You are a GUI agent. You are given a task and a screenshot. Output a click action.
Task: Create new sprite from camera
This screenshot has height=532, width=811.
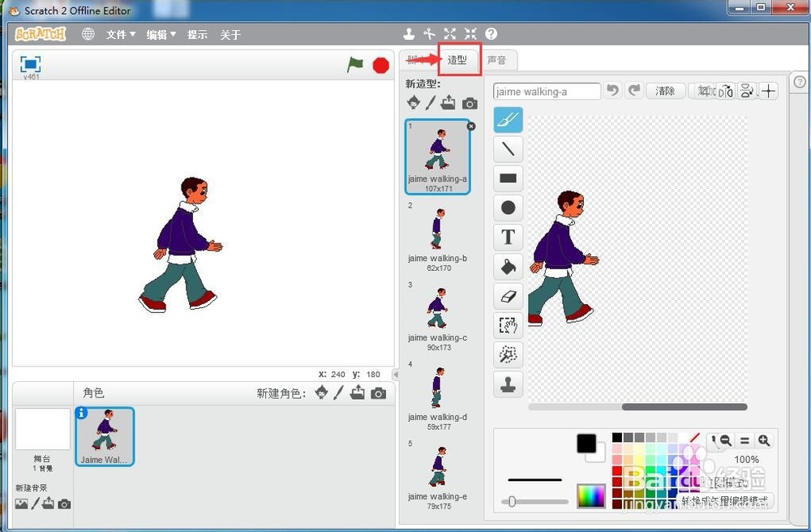[378, 393]
